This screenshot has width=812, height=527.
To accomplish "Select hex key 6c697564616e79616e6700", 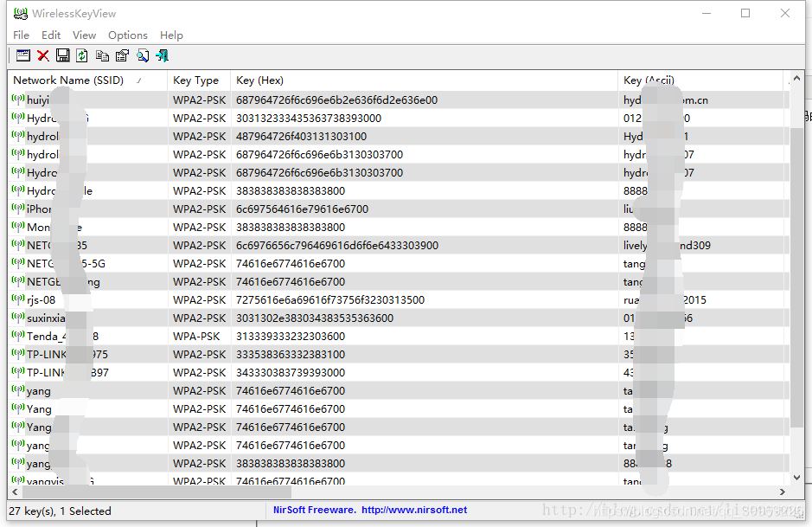I will coord(303,209).
